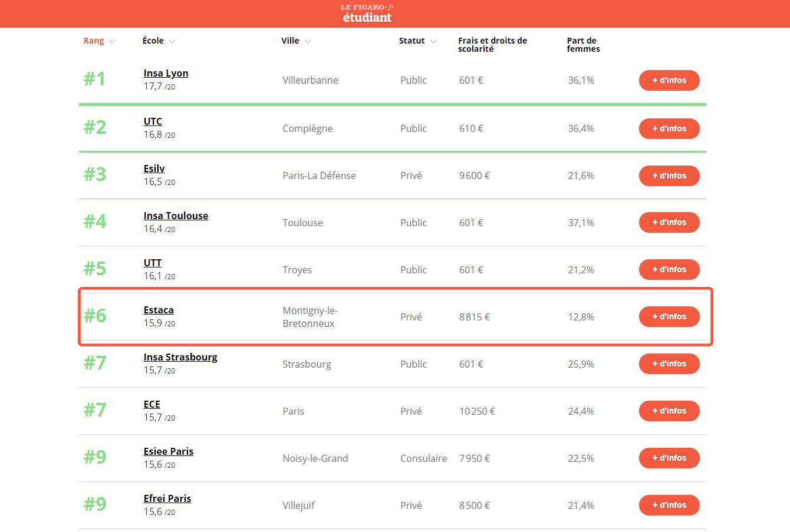The width and height of the screenshot is (790, 532).
Task: Click the 10 250 € tuition fee
Action: pyautogui.click(x=477, y=411)
